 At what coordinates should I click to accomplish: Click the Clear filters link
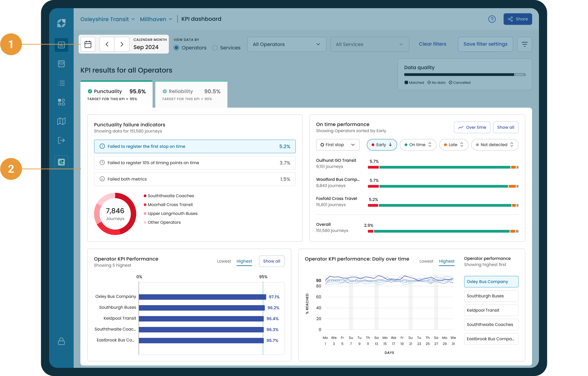tap(432, 44)
